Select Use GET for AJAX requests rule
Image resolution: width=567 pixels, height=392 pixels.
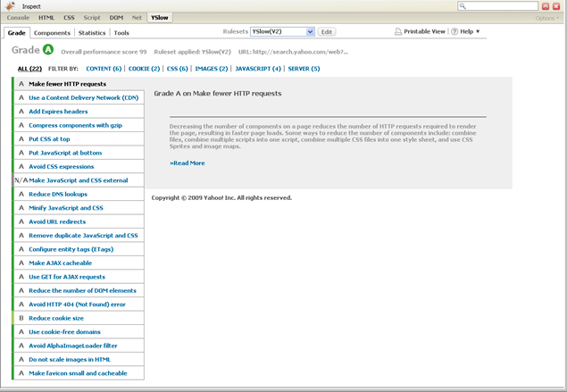pos(79,277)
